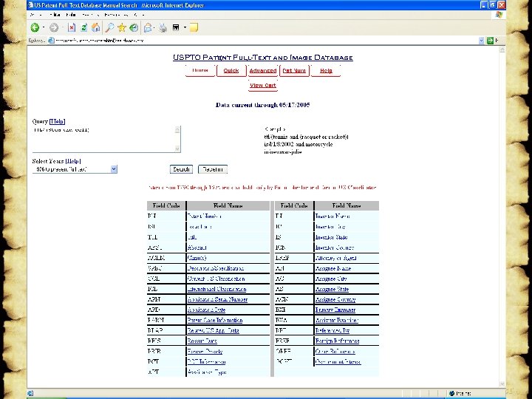Click the Pat Num navigation button

pyautogui.click(x=294, y=71)
